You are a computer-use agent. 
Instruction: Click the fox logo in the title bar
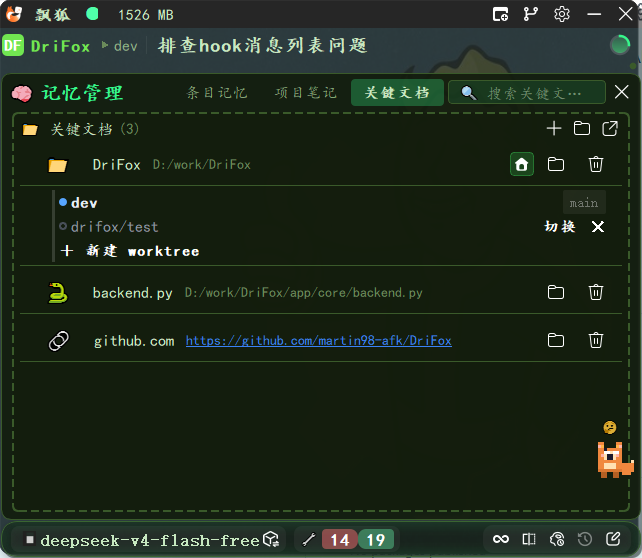click(x=14, y=14)
